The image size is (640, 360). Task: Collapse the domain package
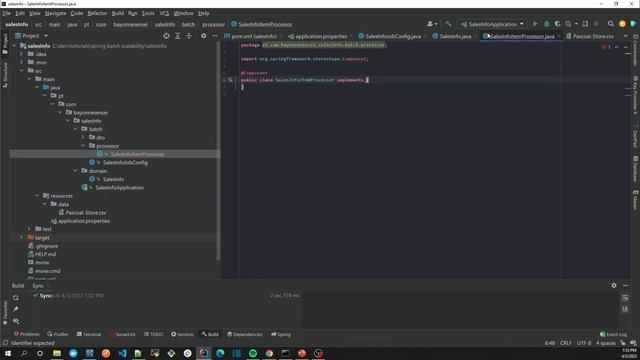(x=76, y=171)
